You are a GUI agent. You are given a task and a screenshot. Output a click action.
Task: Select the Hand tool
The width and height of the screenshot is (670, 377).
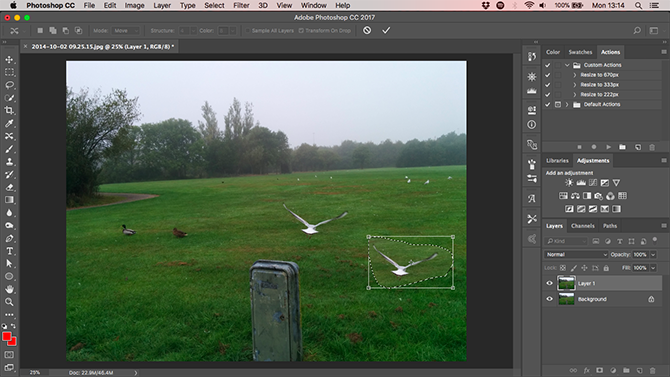click(9, 289)
